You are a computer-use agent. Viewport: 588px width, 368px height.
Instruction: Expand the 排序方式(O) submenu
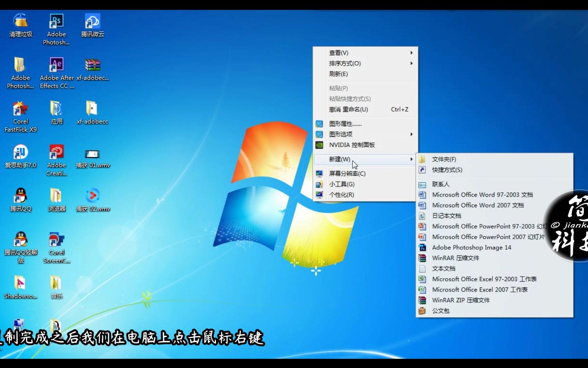(x=365, y=63)
